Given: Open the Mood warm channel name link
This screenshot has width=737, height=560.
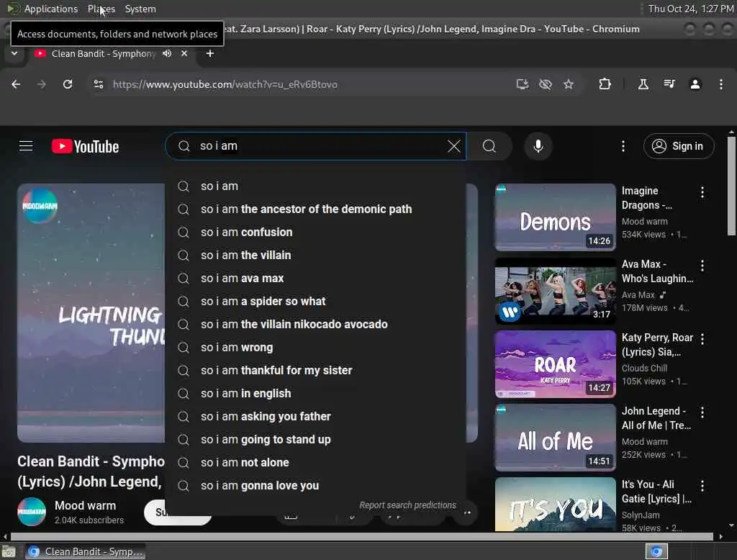Looking at the screenshot, I should (85, 505).
